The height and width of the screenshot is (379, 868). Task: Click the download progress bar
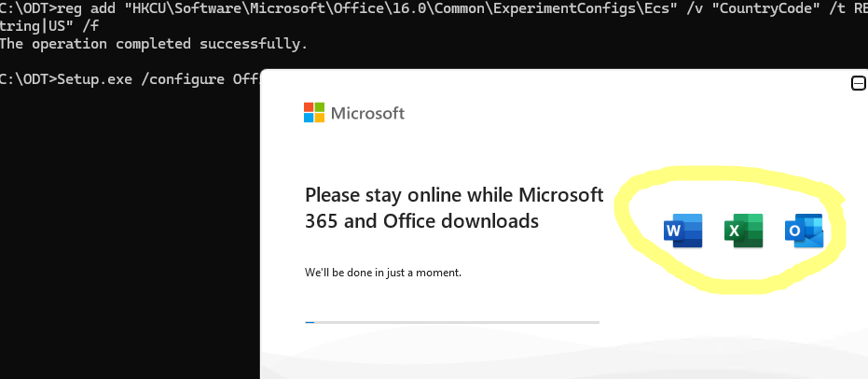pyautogui.click(x=452, y=322)
